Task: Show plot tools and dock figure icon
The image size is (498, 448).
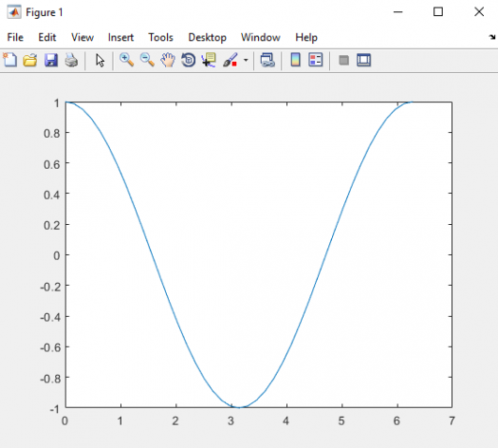Action: [x=363, y=60]
